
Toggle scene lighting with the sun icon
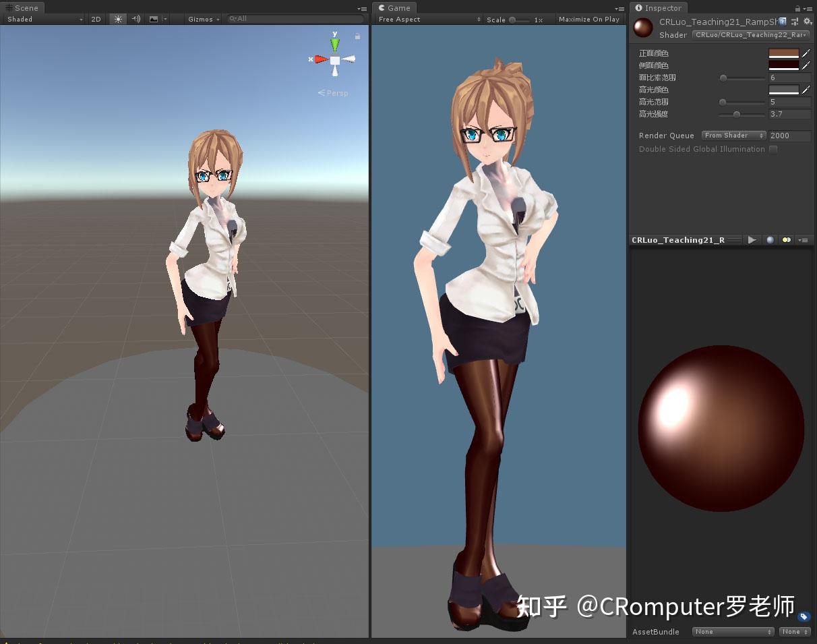tap(117, 19)
